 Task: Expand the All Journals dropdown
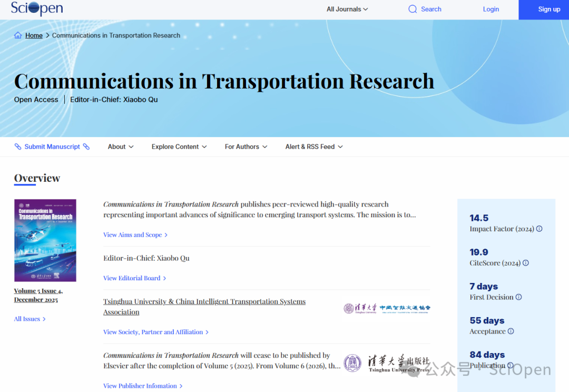[347, 9]
